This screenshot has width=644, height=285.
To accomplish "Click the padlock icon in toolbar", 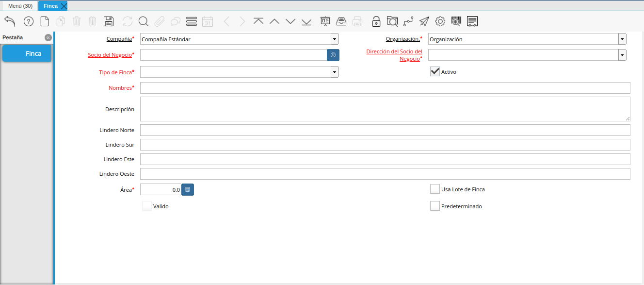I will [x=376, y=21].
